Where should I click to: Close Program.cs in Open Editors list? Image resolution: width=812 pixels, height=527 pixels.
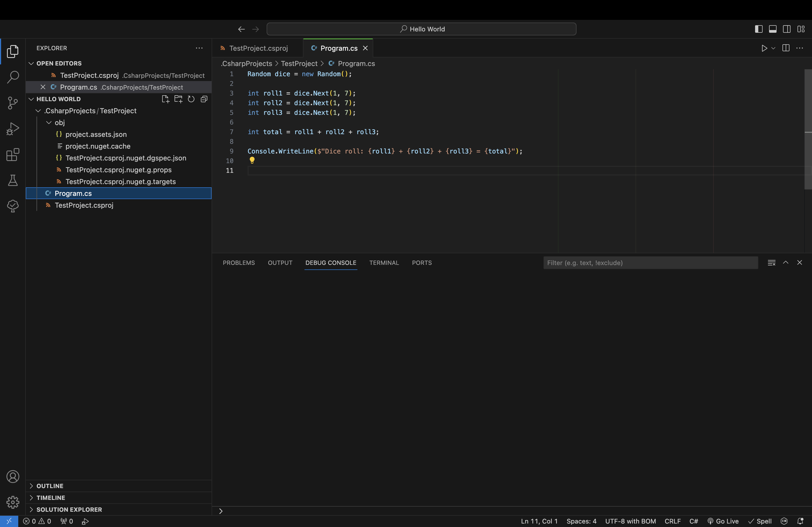pos(43,87)
